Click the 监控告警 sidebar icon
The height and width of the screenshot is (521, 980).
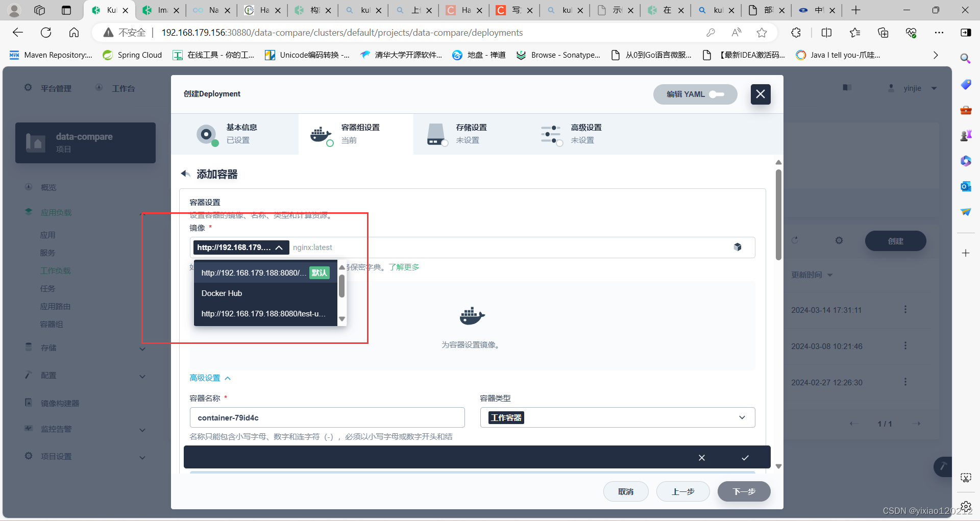click(x=29, y=429)
